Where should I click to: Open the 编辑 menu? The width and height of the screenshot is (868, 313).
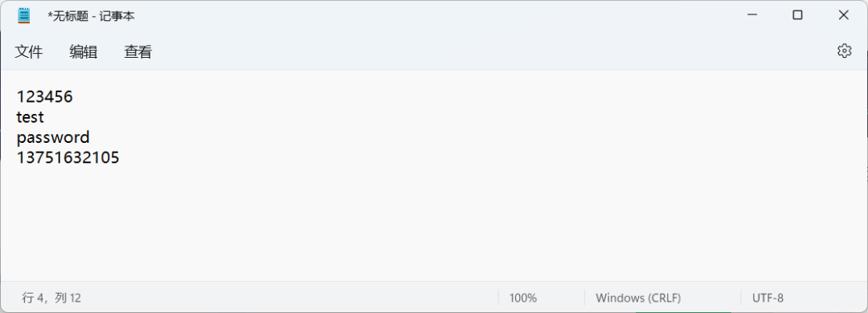coord(84,52)
